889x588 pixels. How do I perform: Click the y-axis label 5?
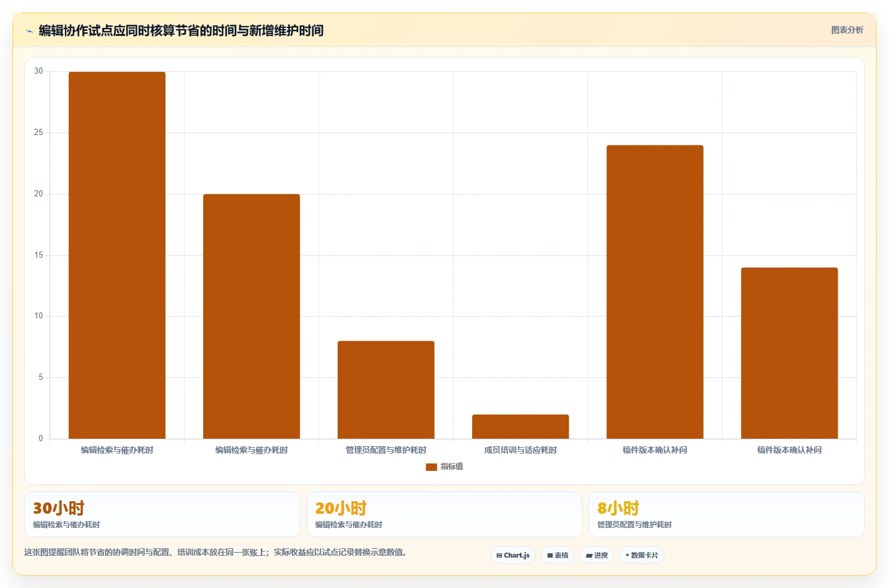point(41,377)
